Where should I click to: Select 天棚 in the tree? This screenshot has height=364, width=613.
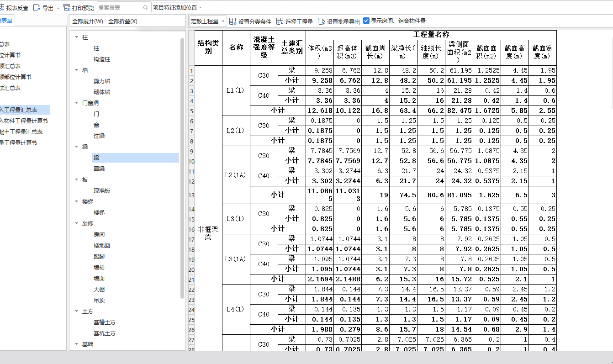(99, 290)
